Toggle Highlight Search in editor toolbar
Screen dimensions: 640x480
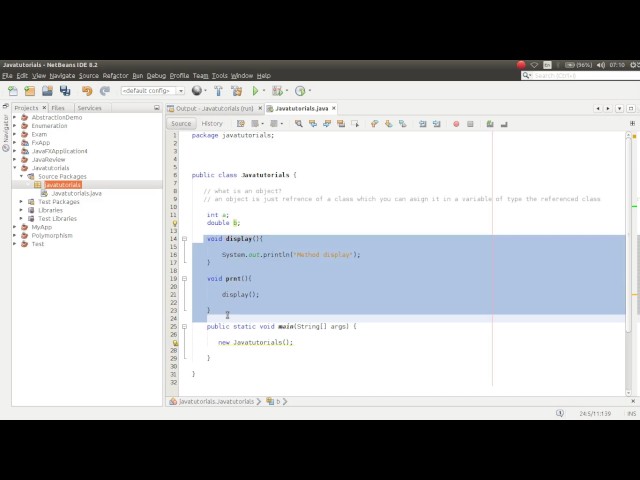(341, 123)
